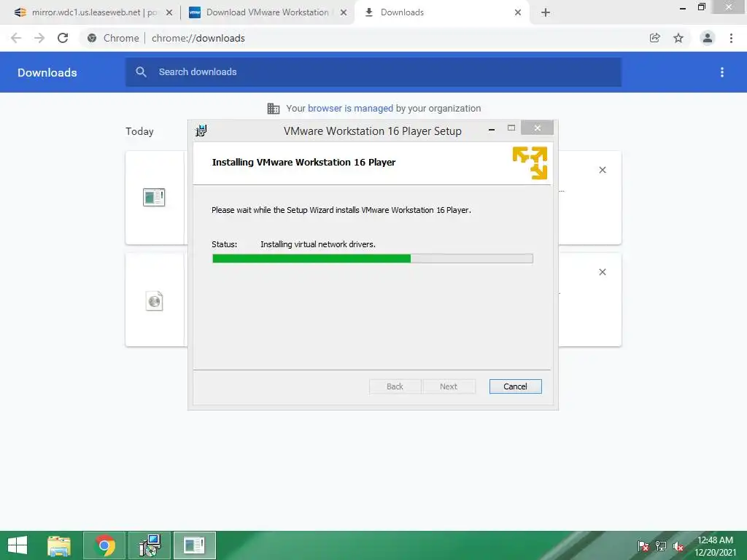Switch to the Download VMware Workstation tab
This screenshot has height=560, width=747.
tap(261, 12)
